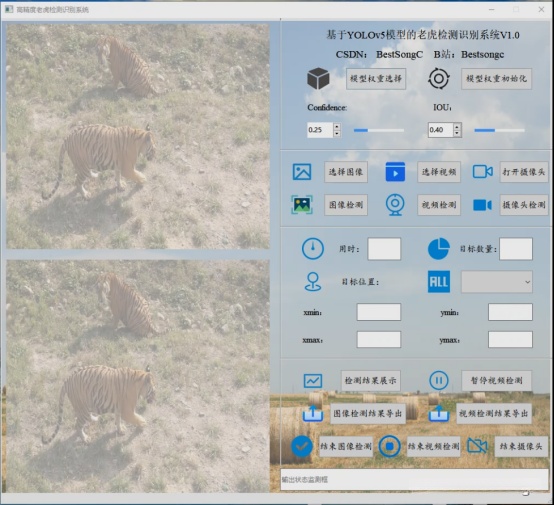Click the location pin icon
The image size is (554, 505).
click(x=313, y=282)
